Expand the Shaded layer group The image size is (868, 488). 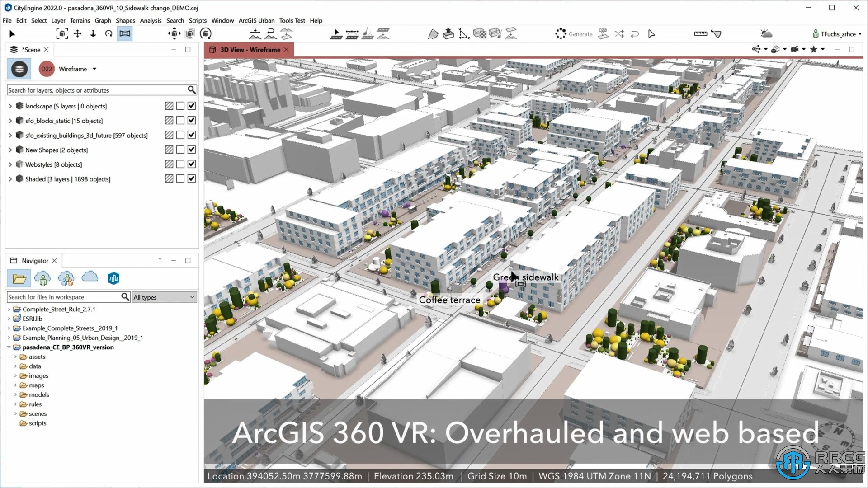pos(10,179)
